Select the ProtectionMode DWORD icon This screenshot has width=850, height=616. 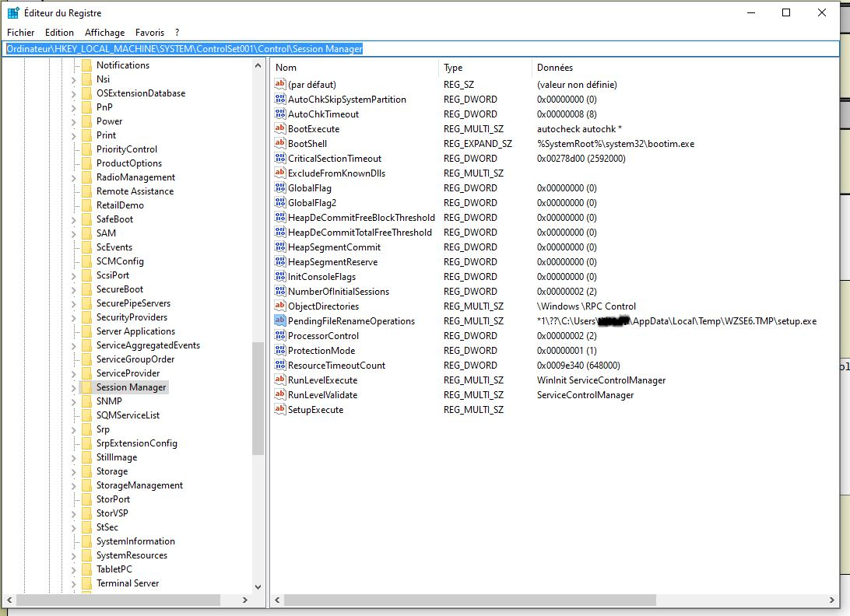click(x=279, y=350)
